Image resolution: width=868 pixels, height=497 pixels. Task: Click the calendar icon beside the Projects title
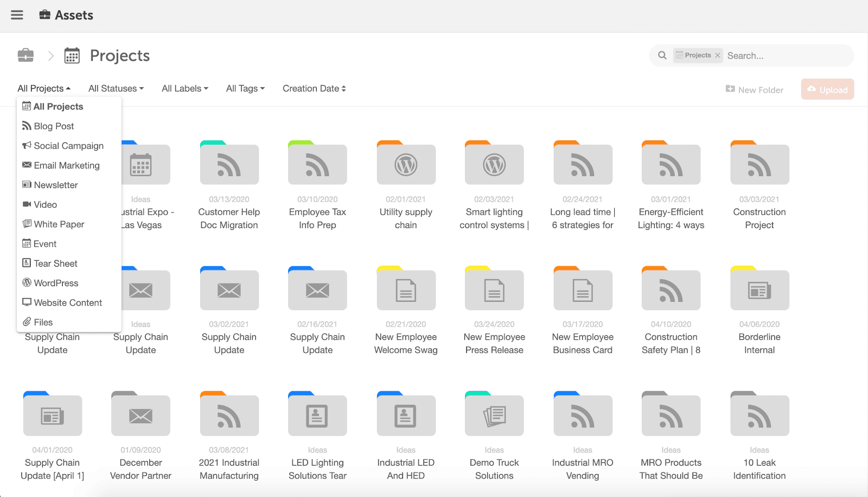coord(72,56)
